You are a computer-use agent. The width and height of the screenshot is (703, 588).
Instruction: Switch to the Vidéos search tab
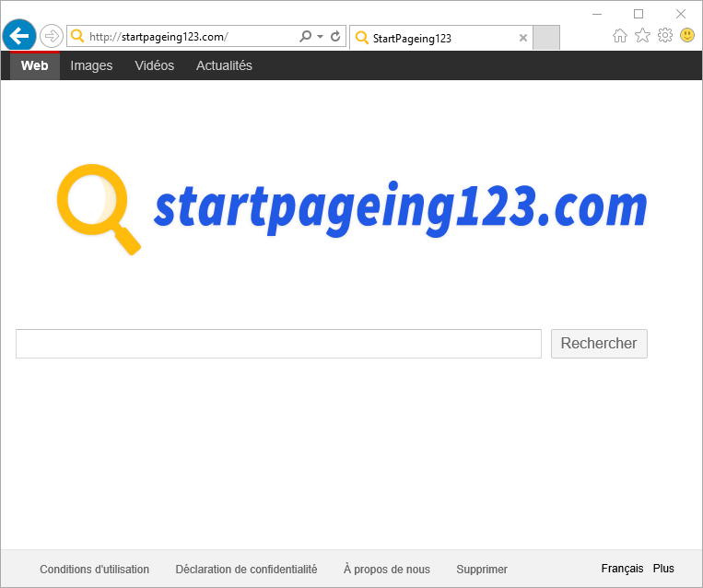(x=154, y=65)
